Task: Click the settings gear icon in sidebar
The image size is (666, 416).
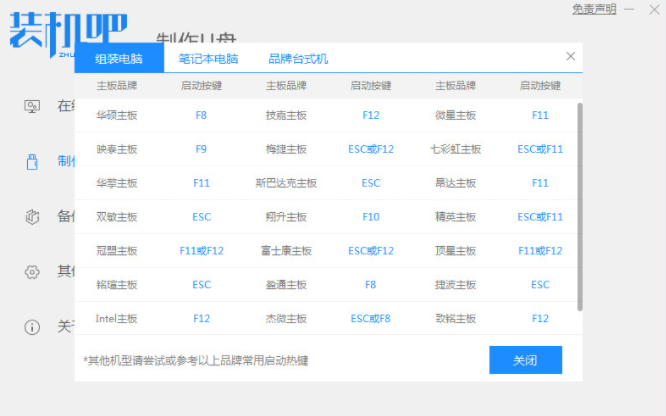Action: click(x=32, y=272)
